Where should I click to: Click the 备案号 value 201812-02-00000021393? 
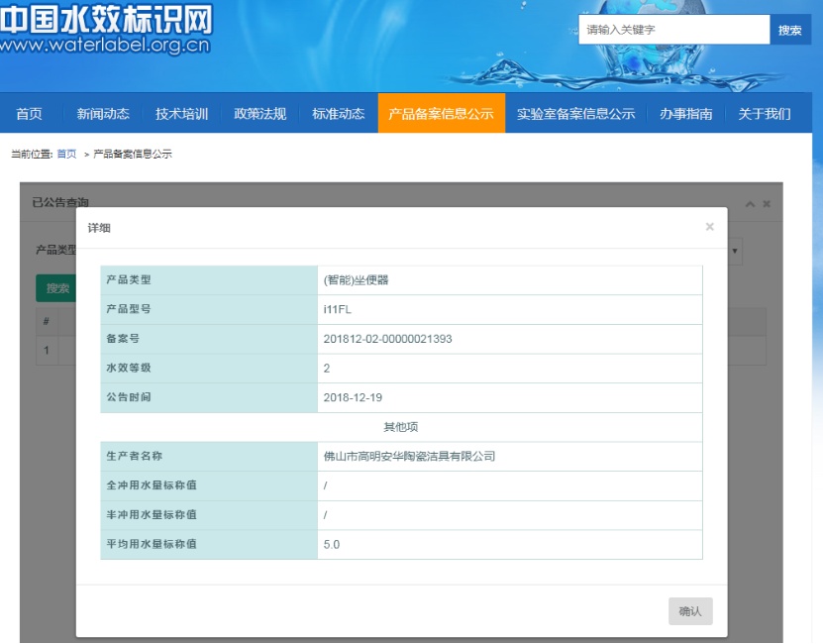tap(387, 339)
